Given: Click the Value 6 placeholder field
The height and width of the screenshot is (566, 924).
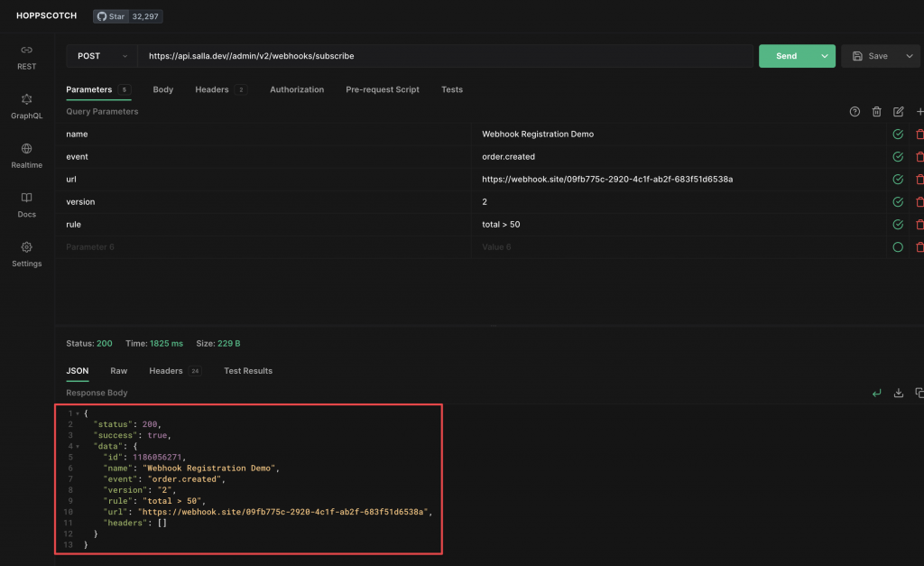Looking at the screenshot, I should (x=679, y=247).
